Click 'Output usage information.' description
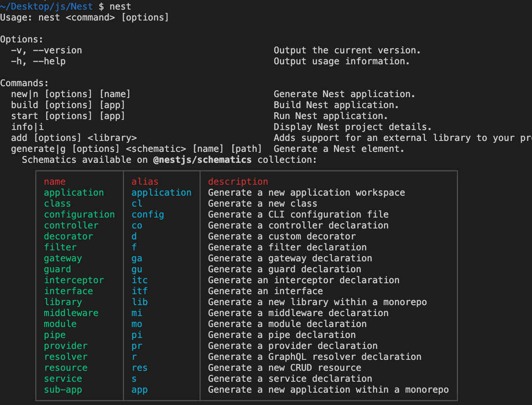Viewport: 532px width, 405px height. tap(342, 61)
